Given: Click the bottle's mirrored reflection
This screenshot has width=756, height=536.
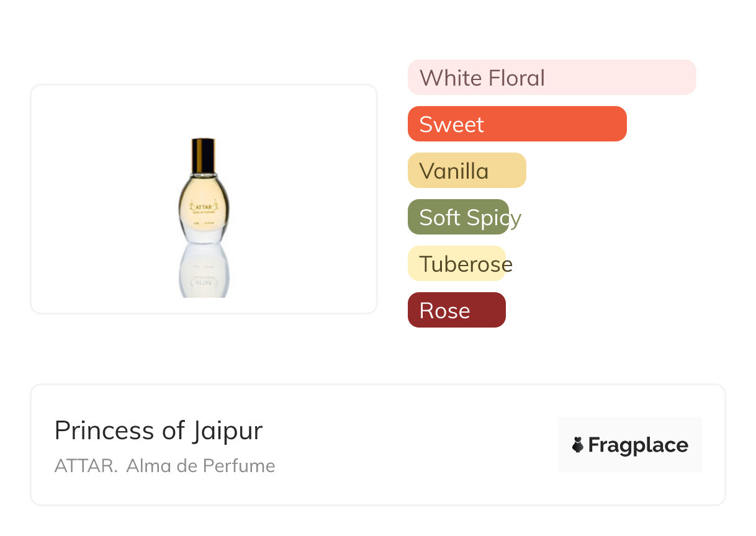Looking at the screenshot, I should 204,272.
